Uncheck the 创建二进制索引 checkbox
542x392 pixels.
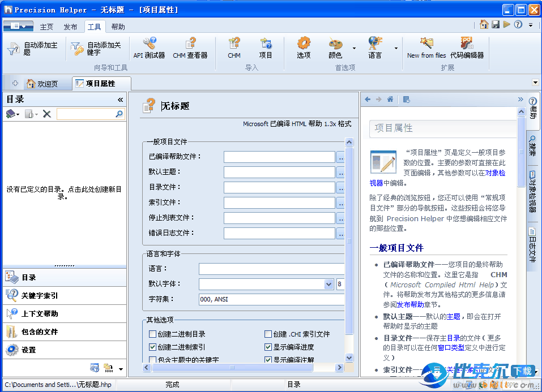[152, 347]
